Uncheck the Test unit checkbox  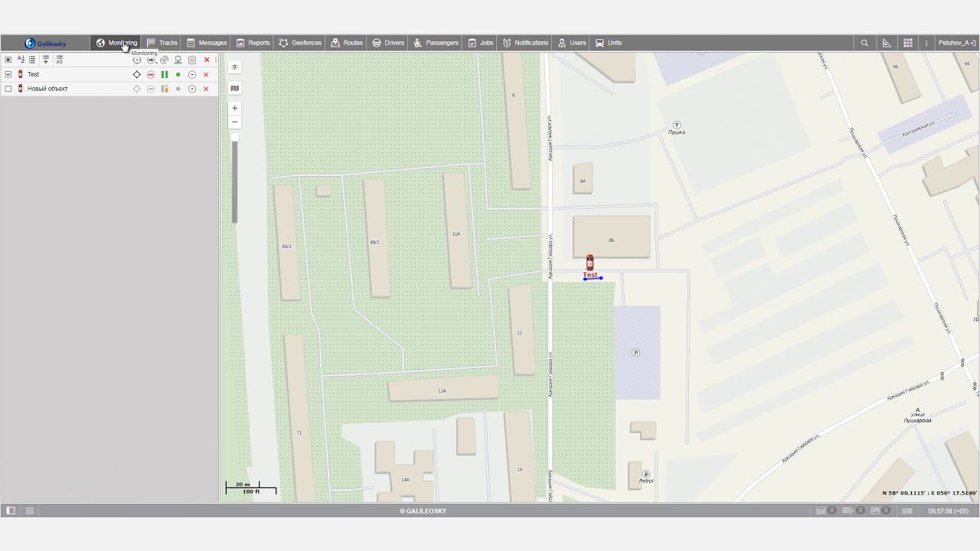click(x=8, y=75)
